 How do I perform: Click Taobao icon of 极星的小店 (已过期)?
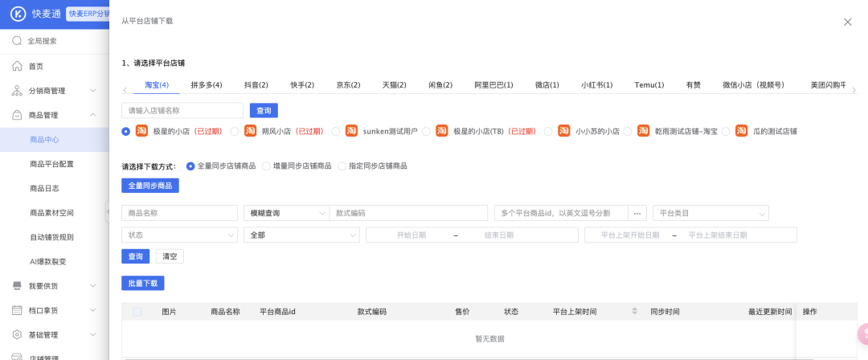pyautogui.click(x=141, y=131)
